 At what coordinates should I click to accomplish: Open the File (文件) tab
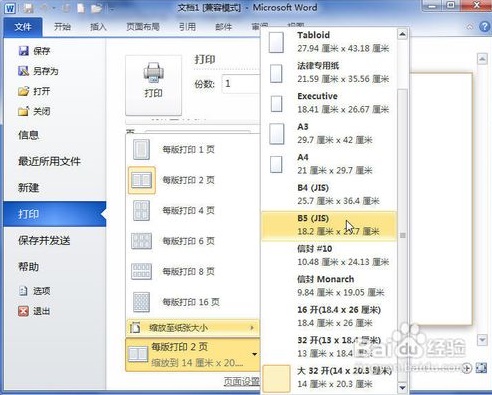[x=23, y=27]
